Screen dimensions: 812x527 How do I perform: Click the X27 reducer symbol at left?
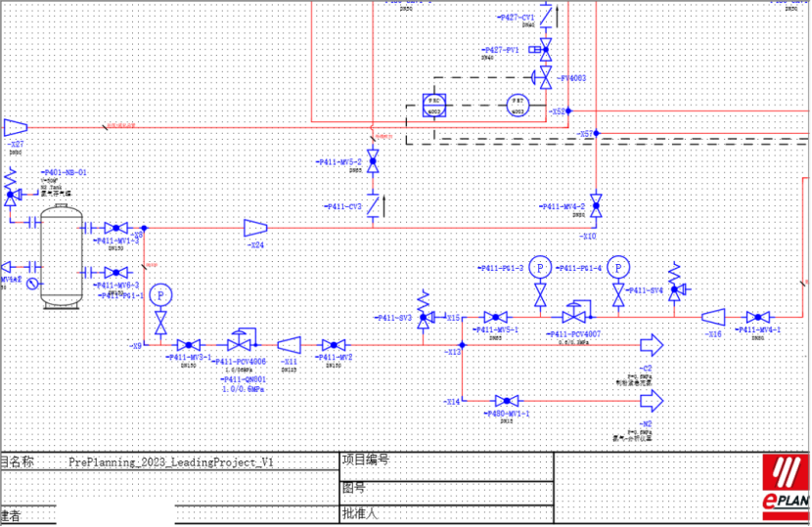tap(16, 127)
